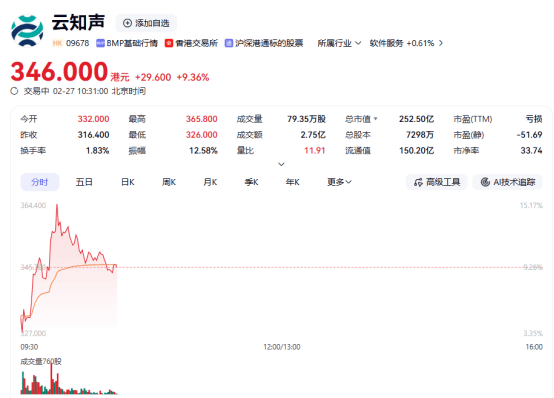554x398 pixels.
Task: Click the 云知声 stock name title
Action: pos(78,22)
